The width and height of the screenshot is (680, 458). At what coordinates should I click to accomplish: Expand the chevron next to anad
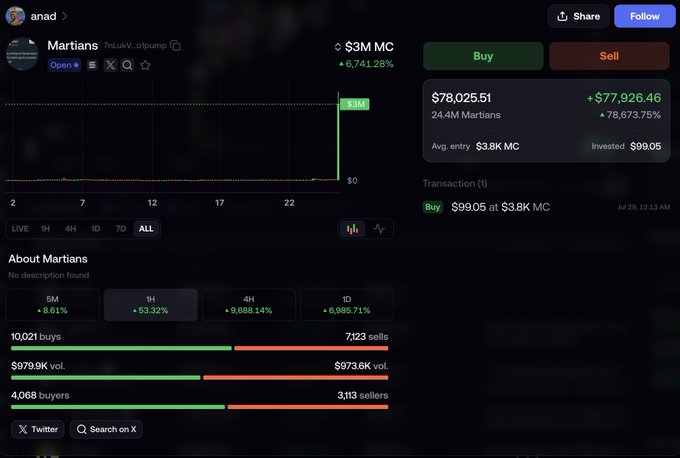point(65,16)
